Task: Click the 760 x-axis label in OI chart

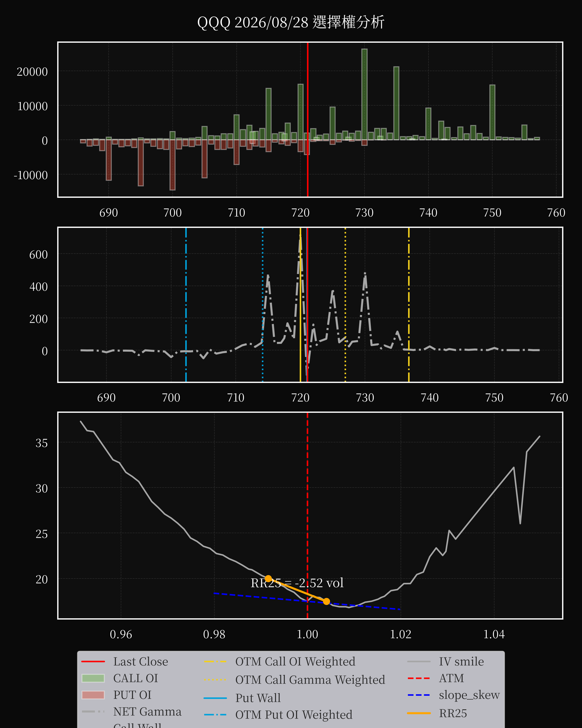Action: click(556, 212)
